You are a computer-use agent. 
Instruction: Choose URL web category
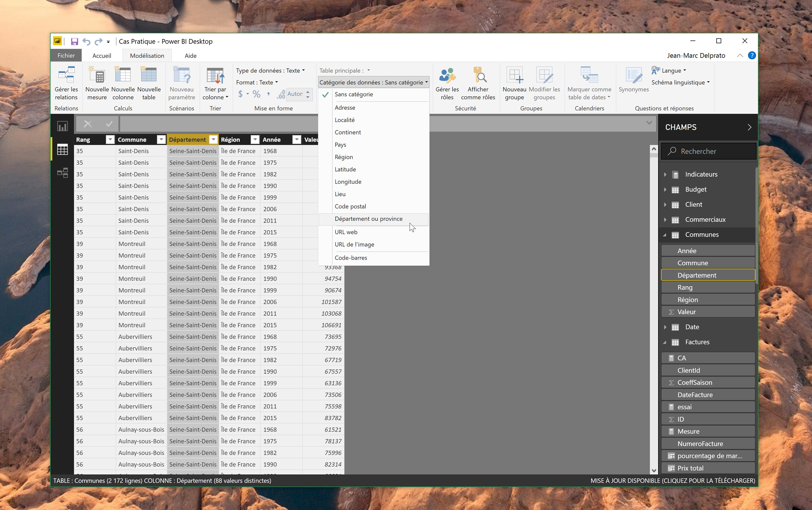pos(374,232)
